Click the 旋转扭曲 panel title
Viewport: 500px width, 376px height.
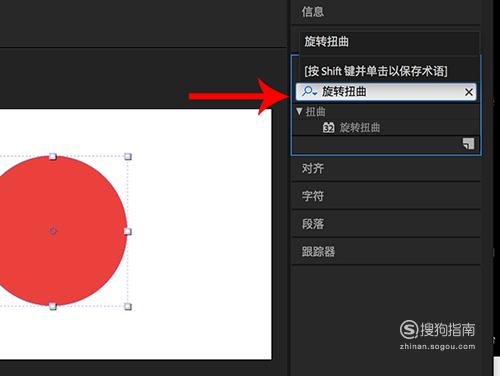pos(326,42)
